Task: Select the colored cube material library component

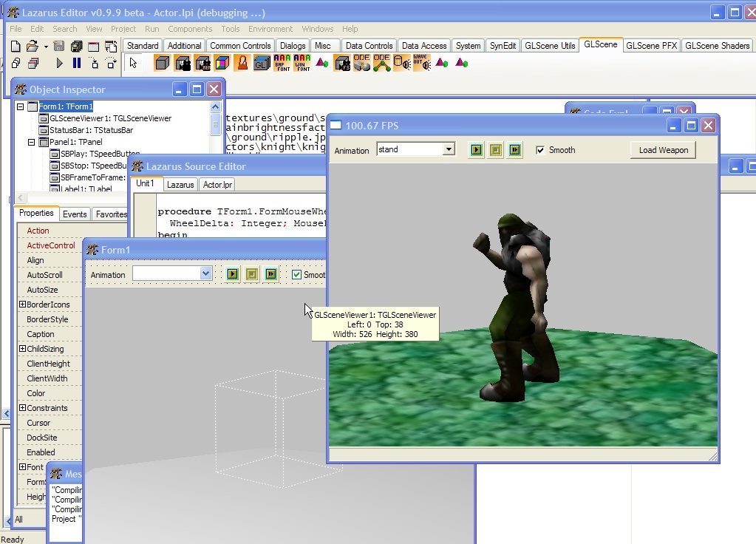Action: [x=222, y=63]
